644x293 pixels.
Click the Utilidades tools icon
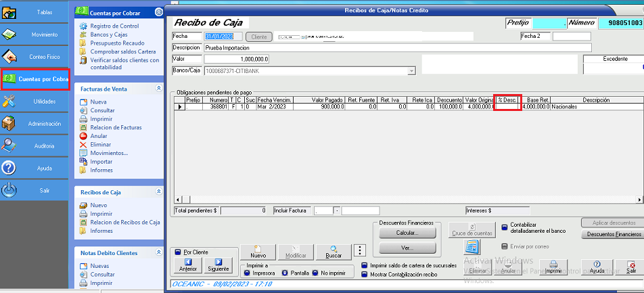click(x=9, y=102)
